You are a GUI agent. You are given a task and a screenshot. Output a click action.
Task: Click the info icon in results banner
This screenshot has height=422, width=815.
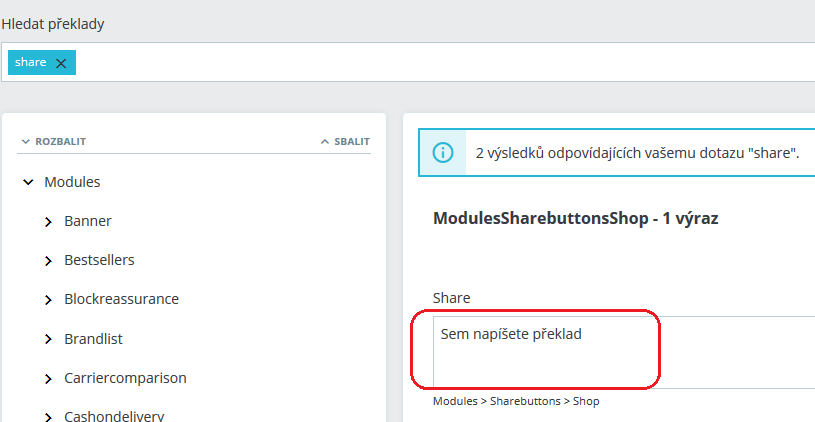(x=443, y=153)
